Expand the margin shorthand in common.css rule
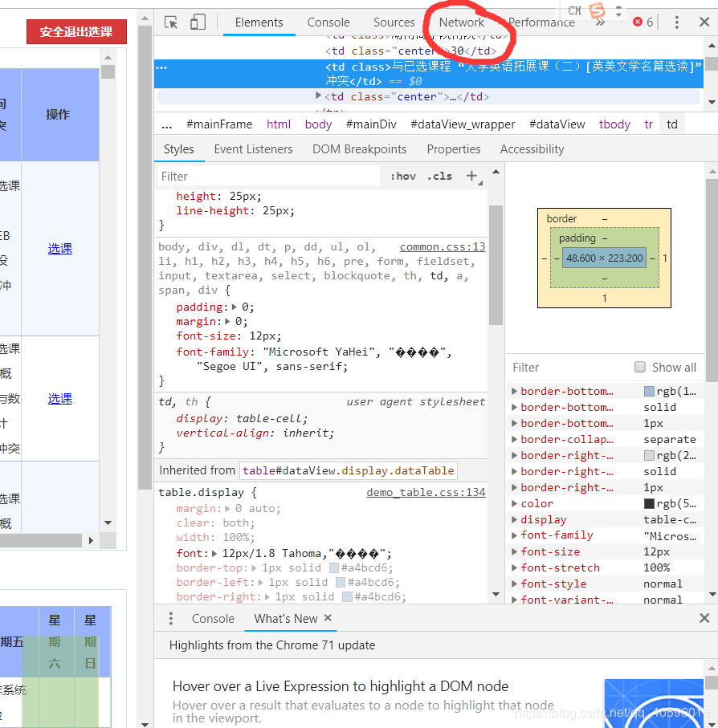 227,321
